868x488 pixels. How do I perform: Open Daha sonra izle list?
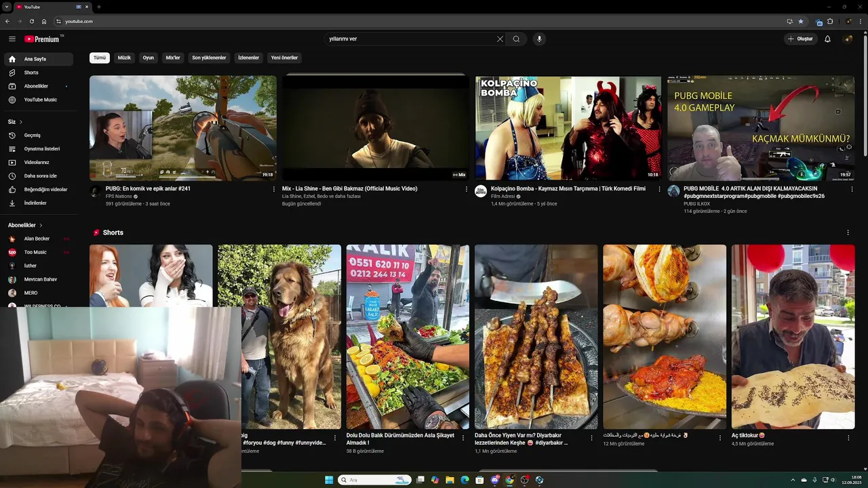tap(39, 176)
